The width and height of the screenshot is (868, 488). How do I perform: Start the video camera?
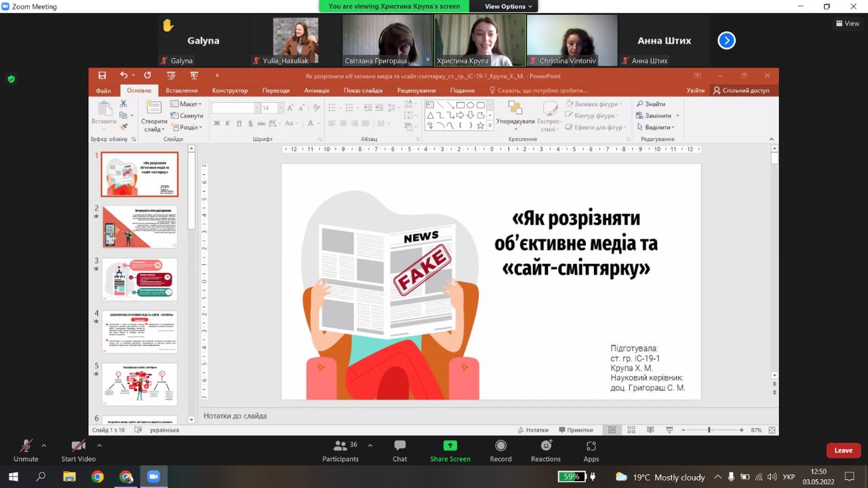click(x=78, y=451)
